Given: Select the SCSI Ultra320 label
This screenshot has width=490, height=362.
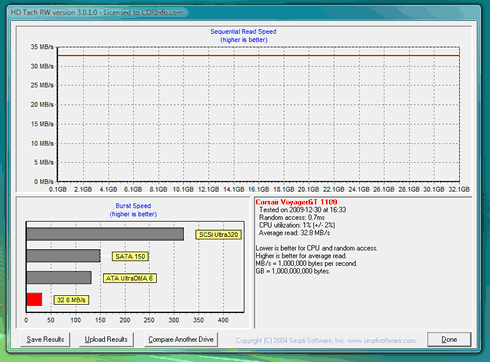Looking at the screenshot, I should pyautogui.click(x=218, y=235).
